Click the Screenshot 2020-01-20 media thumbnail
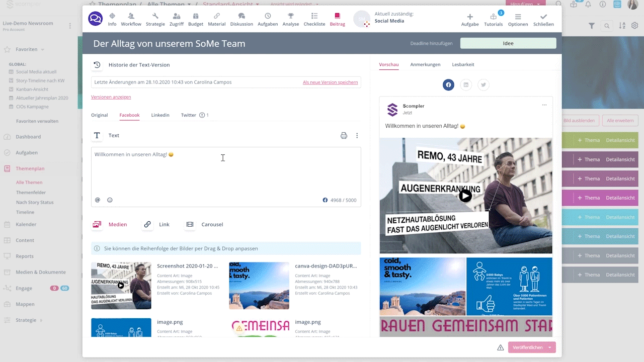 [121, 286]
